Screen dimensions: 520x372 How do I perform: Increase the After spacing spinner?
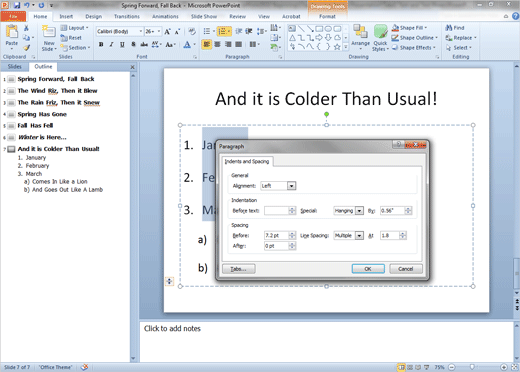(292, 244)
